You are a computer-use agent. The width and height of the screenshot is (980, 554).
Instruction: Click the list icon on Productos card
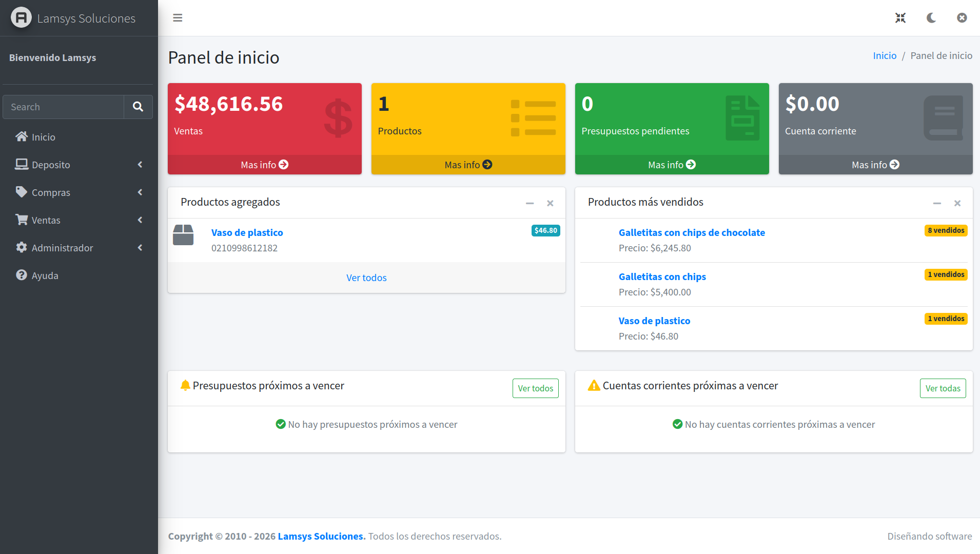coord(534,118)
